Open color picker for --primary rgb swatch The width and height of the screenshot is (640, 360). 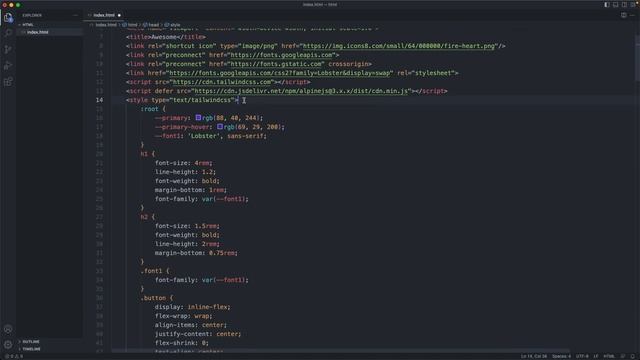[198, 118]
